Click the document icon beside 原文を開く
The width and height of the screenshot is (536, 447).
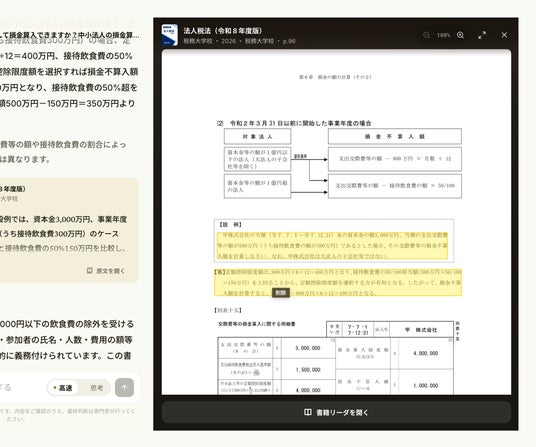tap(90, 270)
